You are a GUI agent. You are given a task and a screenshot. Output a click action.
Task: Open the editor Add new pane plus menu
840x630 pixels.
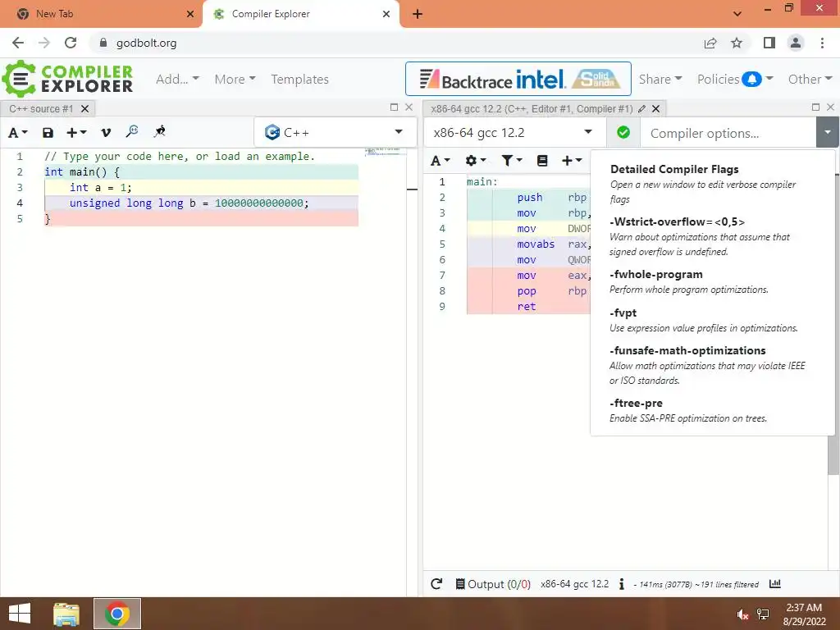tap(76, 132)
